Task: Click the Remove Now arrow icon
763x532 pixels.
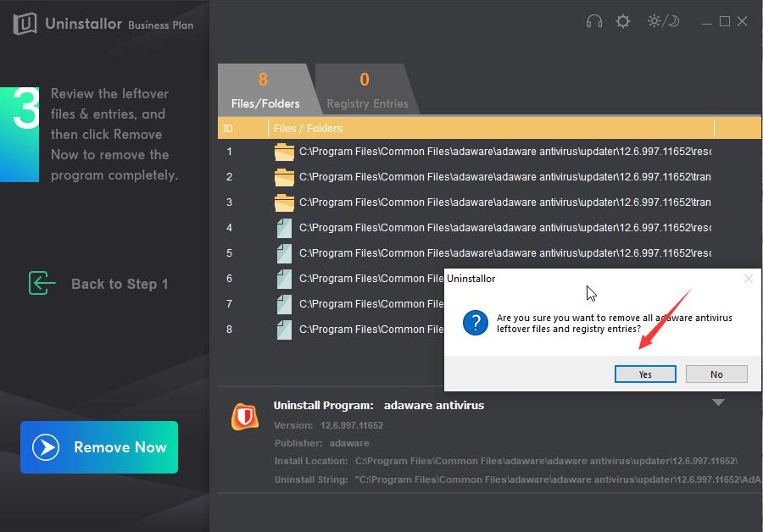Action: (x=46, y=447)
